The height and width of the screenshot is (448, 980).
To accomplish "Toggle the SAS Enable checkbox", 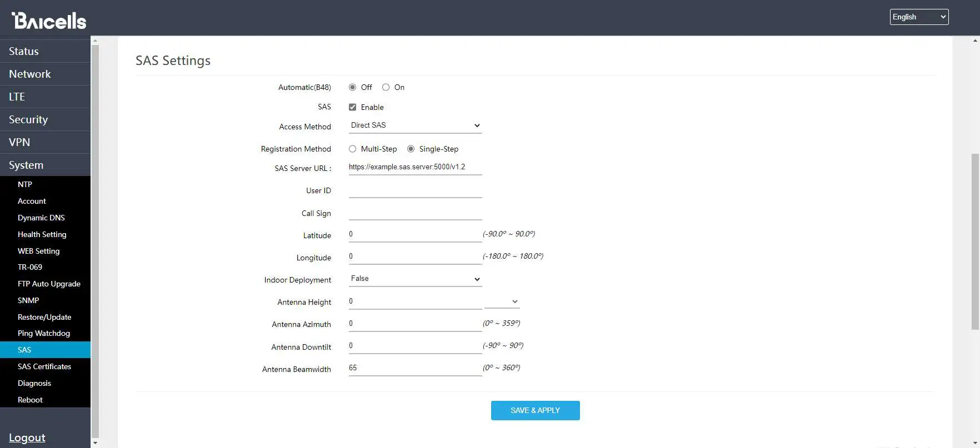I will 352,107.
